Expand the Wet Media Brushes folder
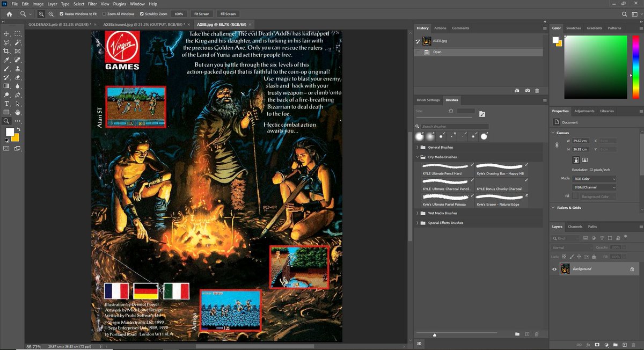Image resolution: width=644 pixels, height=350 pixels. (x=418, y=213)
